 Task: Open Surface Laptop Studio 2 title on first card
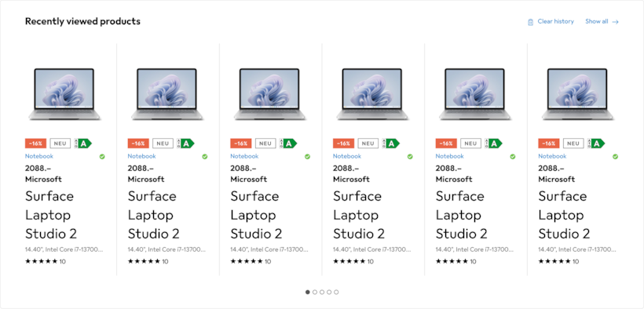pos(51,215)
